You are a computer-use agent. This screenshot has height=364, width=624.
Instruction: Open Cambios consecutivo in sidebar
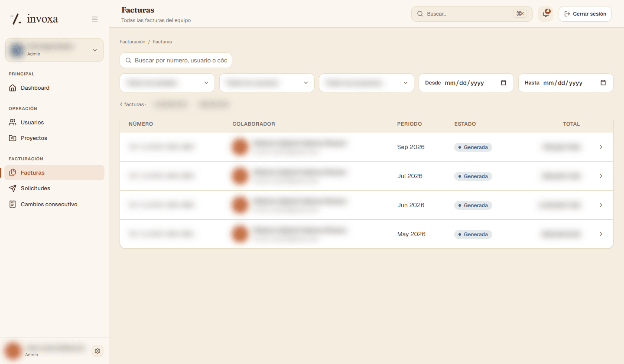[54, 204]
